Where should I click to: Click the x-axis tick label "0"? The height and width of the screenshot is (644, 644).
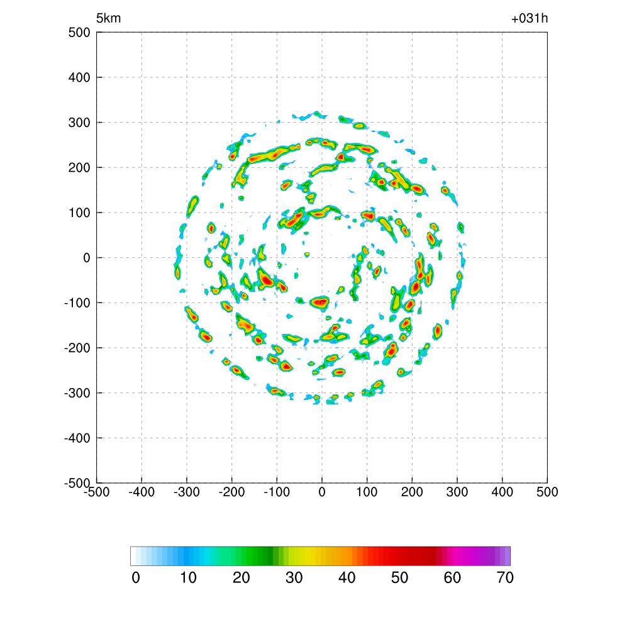(x=322, y=492)
